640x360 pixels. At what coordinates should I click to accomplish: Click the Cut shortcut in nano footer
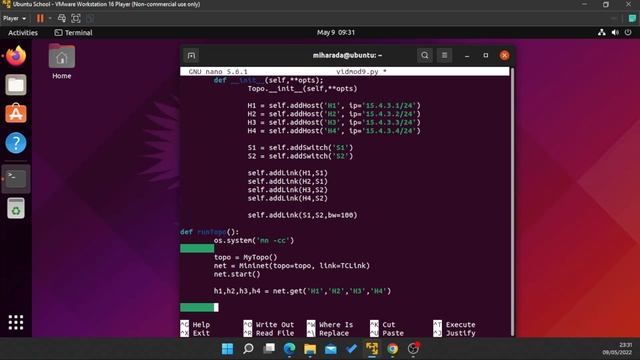382,324
